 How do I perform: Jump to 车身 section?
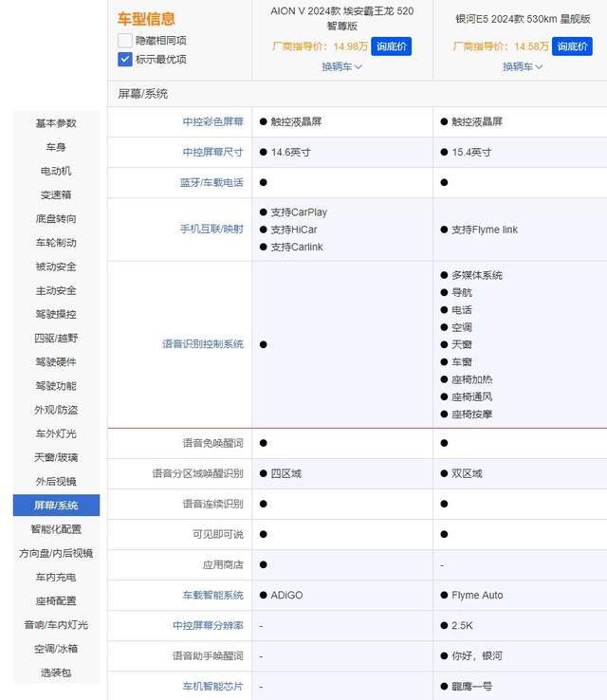(x=56, y=147)
